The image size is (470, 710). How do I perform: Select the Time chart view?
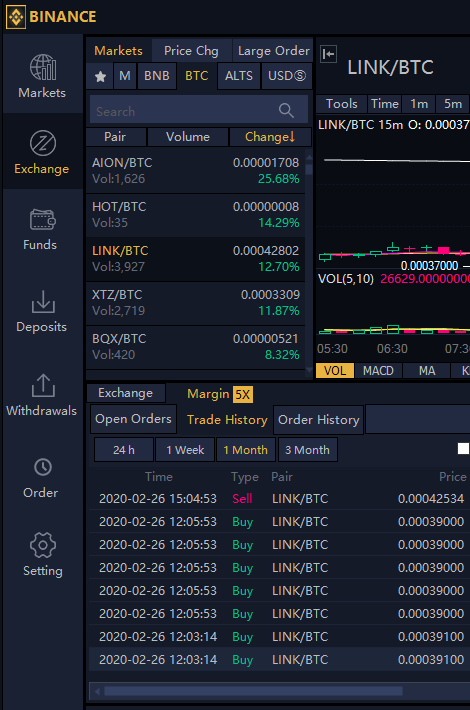pos(384,104)
